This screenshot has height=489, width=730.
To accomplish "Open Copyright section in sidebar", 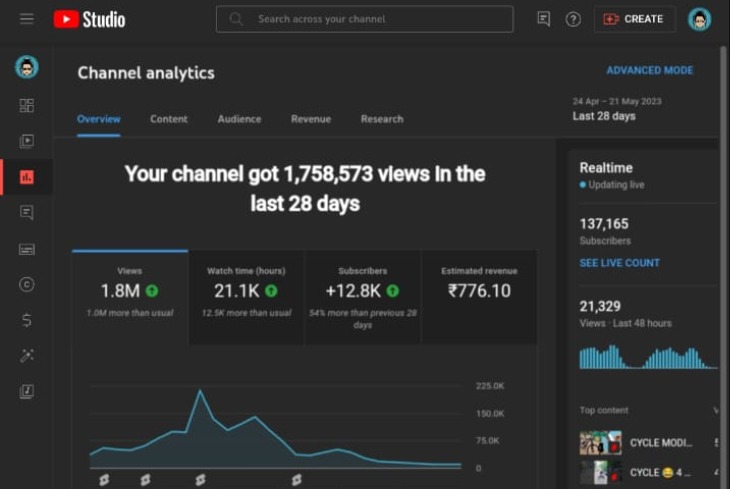I will tap(27, 284).
